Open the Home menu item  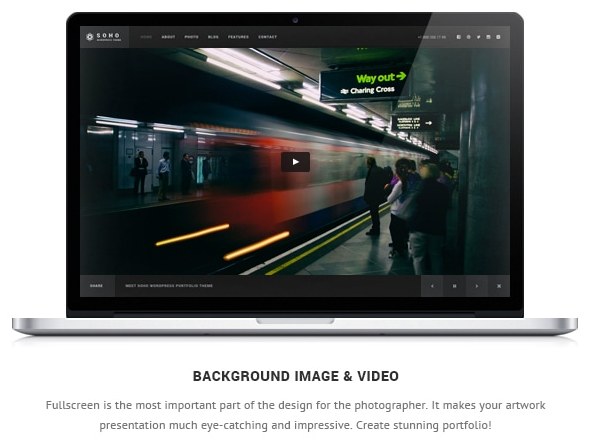pyautogui.click(x=146, y=37)
